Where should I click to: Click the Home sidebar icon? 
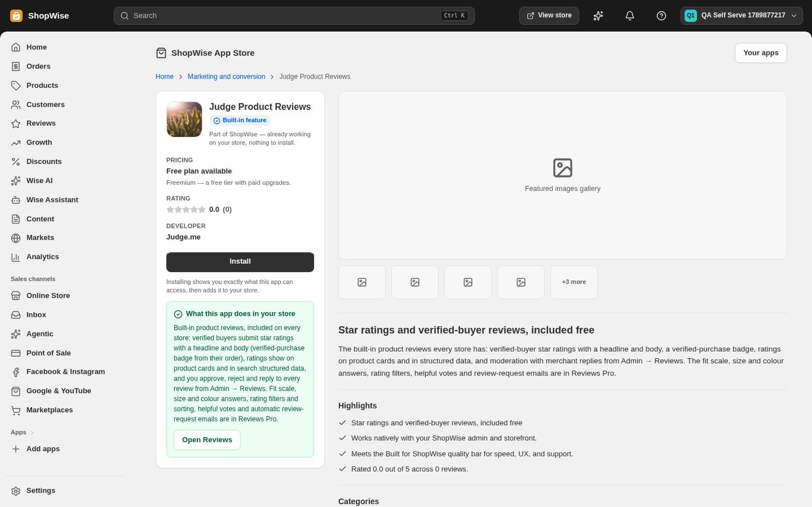16,47
